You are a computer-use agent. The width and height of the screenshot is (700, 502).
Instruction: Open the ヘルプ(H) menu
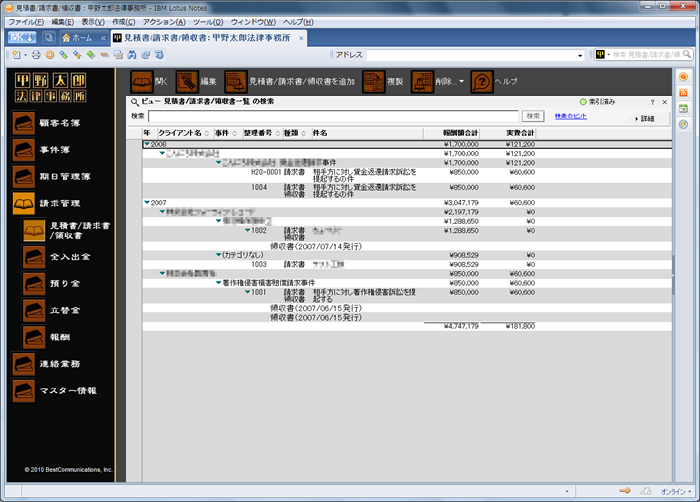point(298,22)
